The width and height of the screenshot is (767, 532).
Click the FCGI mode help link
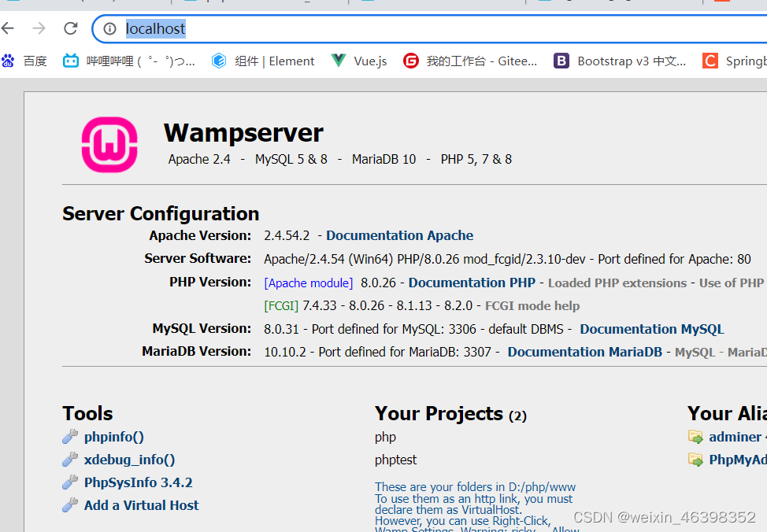coord(532,306)
